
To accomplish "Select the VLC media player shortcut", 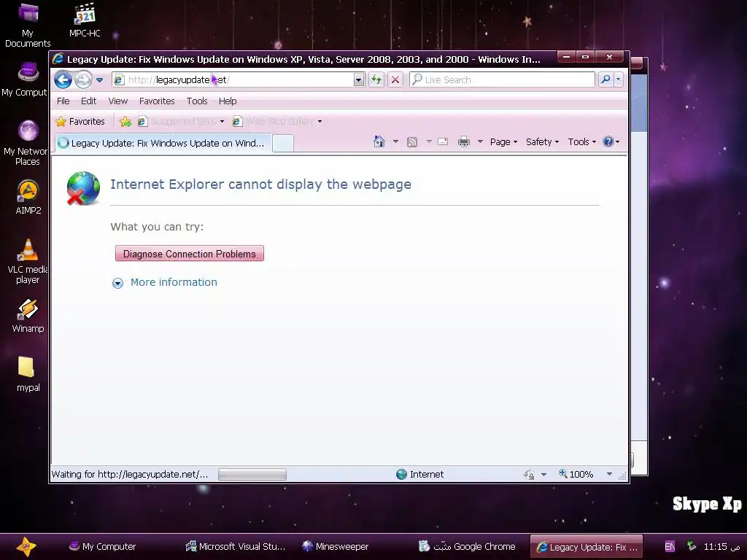I will click(28, 261).
